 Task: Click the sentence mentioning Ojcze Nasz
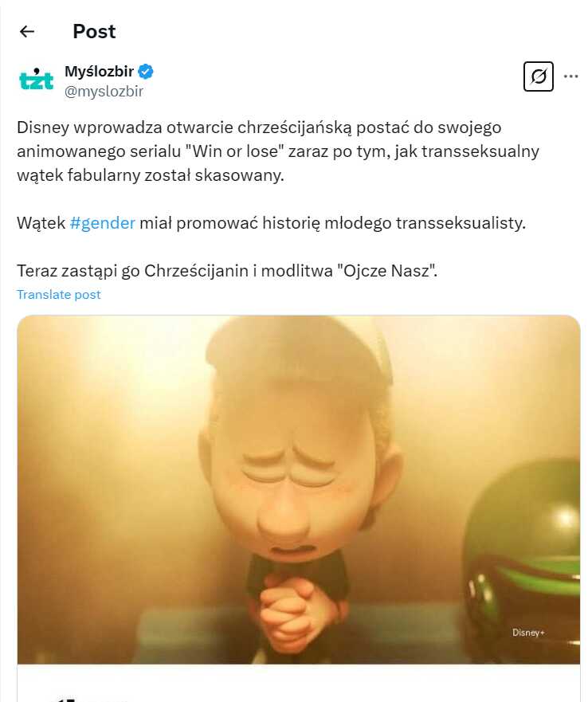(227, 271)
